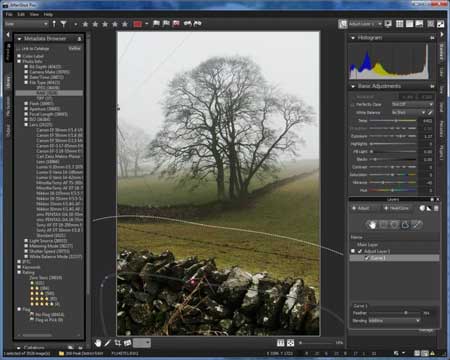Click the monitor preview icon
450x360 pixels.
(x=388, y=24)
